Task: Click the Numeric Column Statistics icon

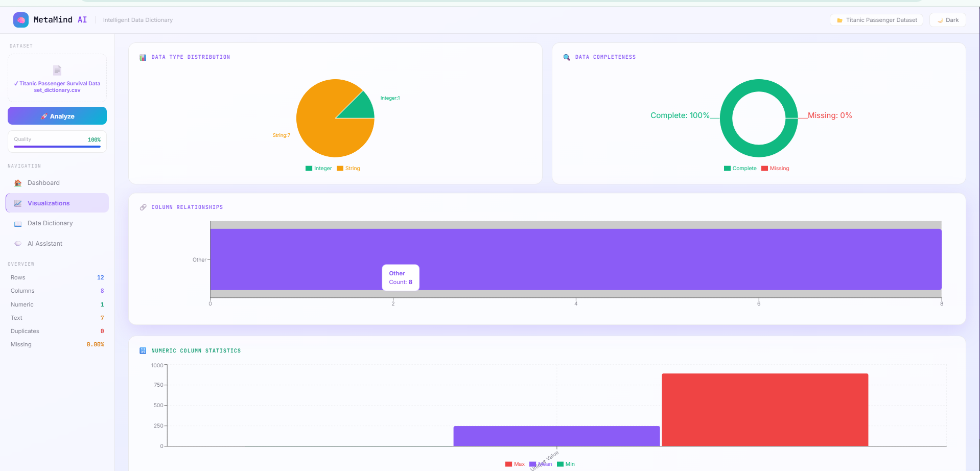Action: tap(143, 351)
